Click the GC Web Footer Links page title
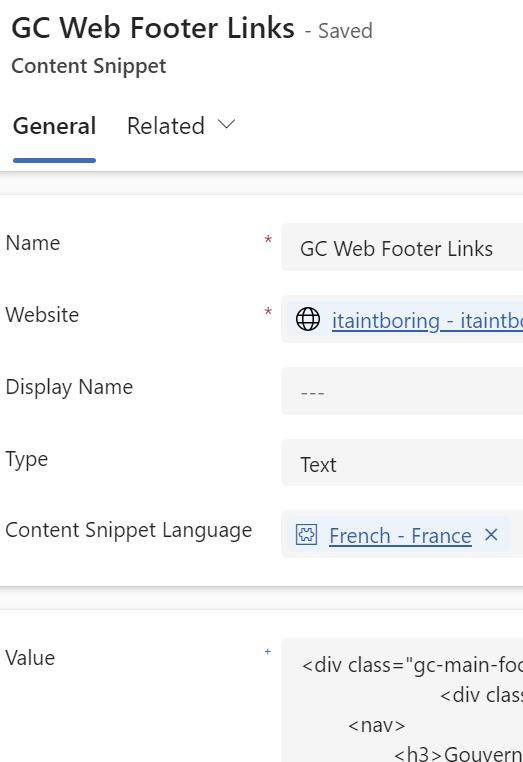Image resolution: width=523 pixels, height=762 pixels. point(153,28)
